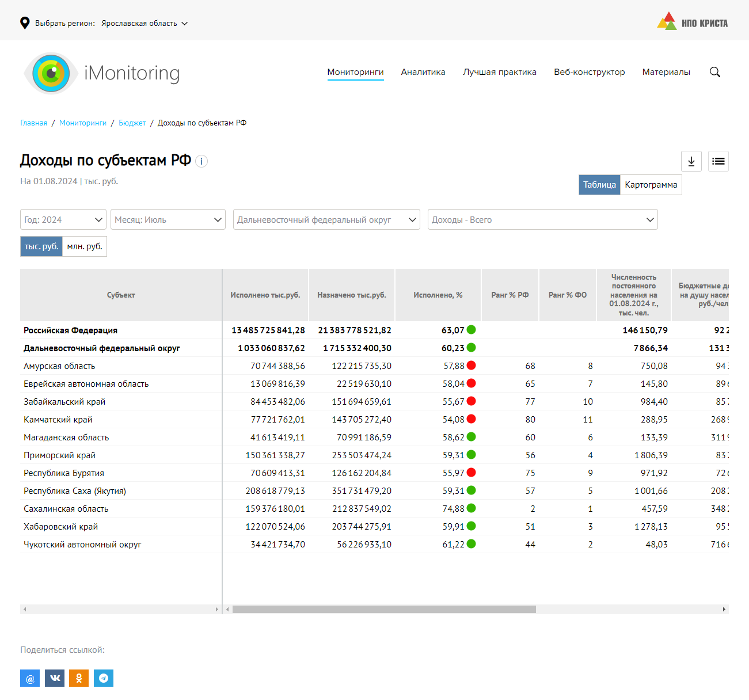Click the info icon beside page title
The image size is (749, 700).
click(201, 161)
